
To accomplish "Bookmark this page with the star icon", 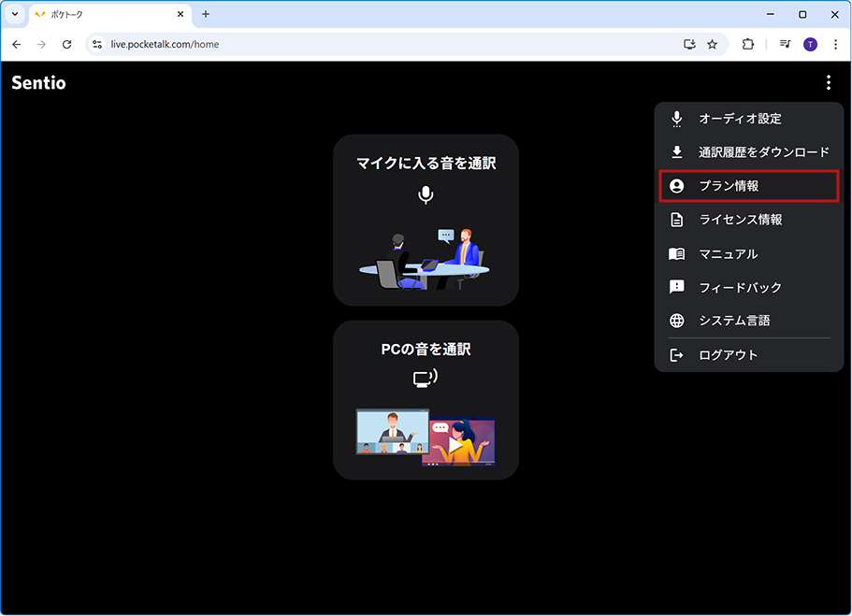I will tap(713, 45).
